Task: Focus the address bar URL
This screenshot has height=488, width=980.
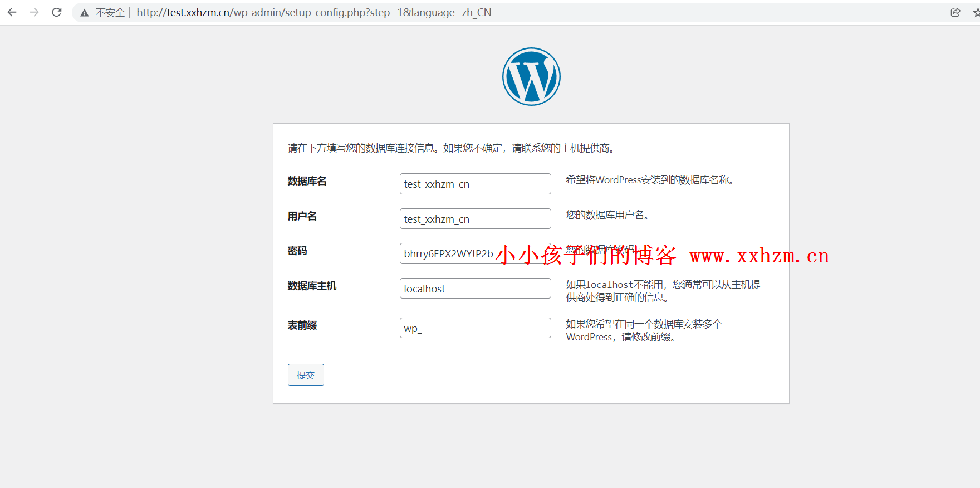Action: point(314,12)
